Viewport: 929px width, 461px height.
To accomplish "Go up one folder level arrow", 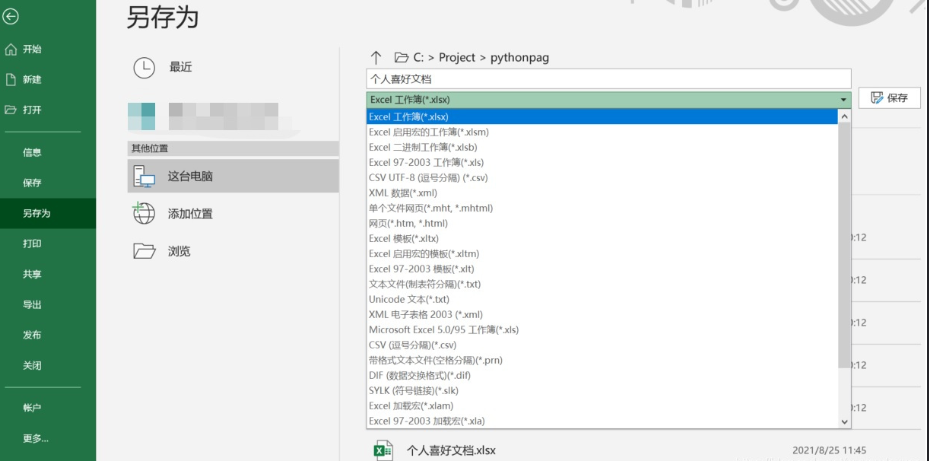I will pos(376,57).
